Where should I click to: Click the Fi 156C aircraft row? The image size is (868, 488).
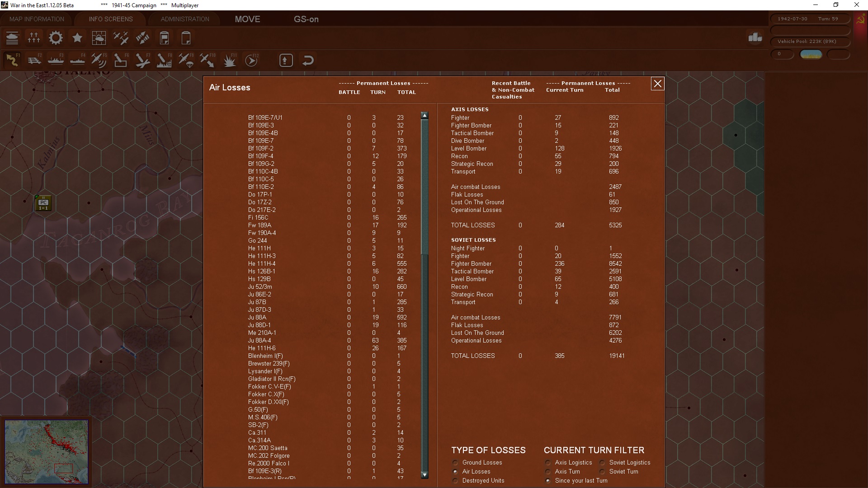tap(328, 217)
